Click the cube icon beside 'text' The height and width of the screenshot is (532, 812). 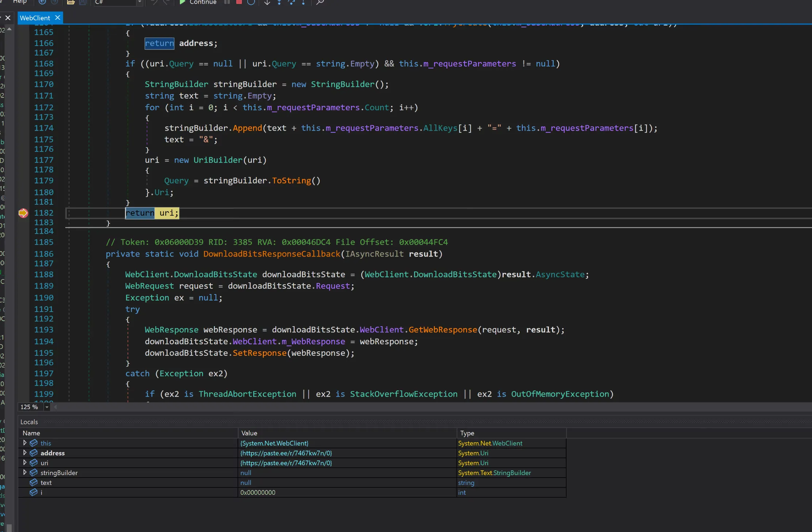[34, 482]
